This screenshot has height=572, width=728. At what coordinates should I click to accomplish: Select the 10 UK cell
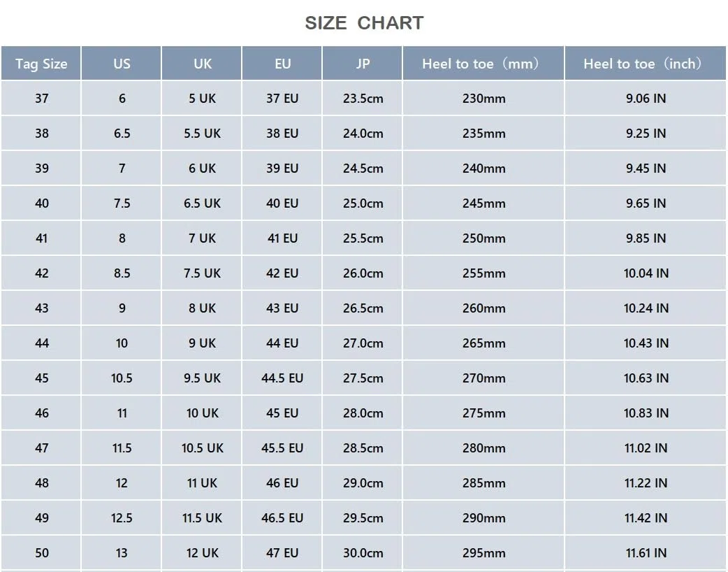point(202,413)
